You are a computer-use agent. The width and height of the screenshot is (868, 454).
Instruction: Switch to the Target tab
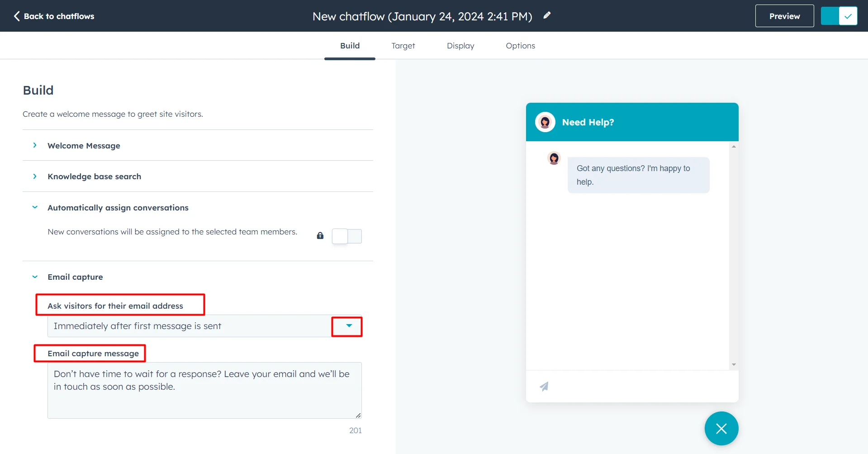[x=403, y=45]
